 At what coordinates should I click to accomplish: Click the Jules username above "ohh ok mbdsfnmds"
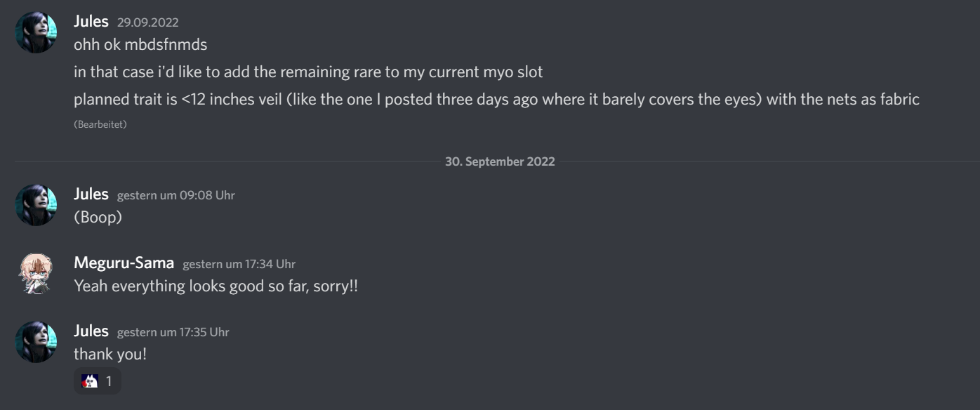pos(91,22)
